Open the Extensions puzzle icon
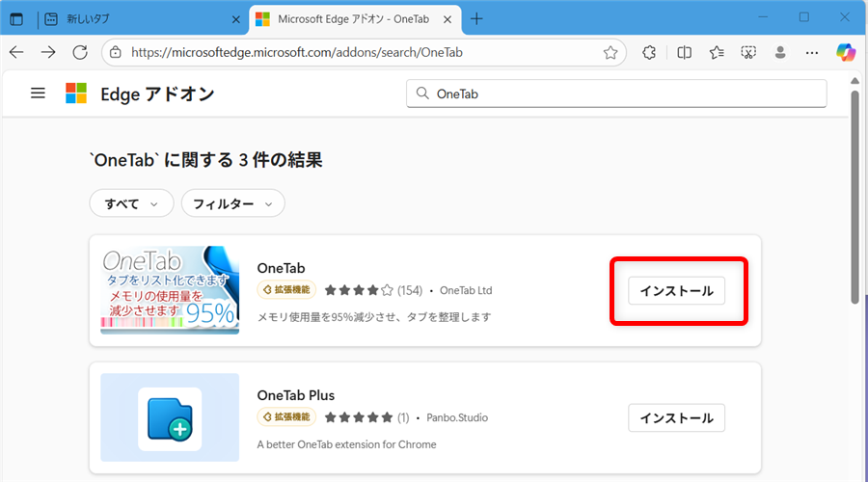The height and width of the screenshot is (482, 868). click(649, 53)
